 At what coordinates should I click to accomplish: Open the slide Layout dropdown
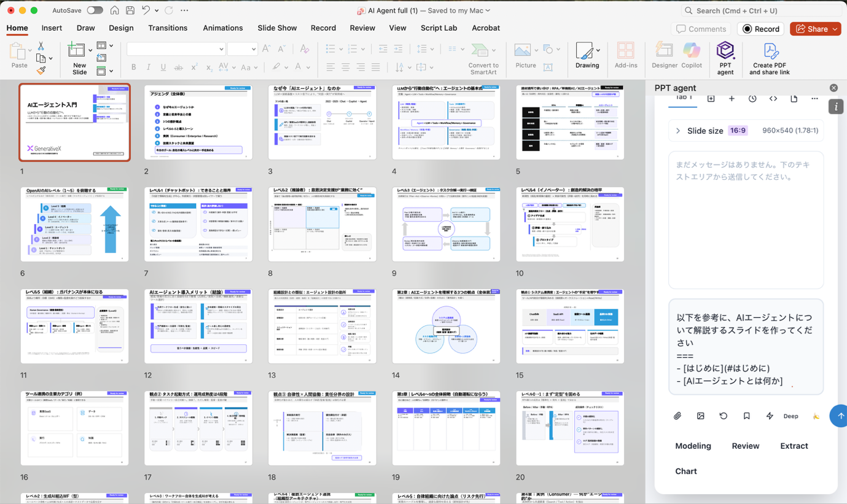[105, 45]
